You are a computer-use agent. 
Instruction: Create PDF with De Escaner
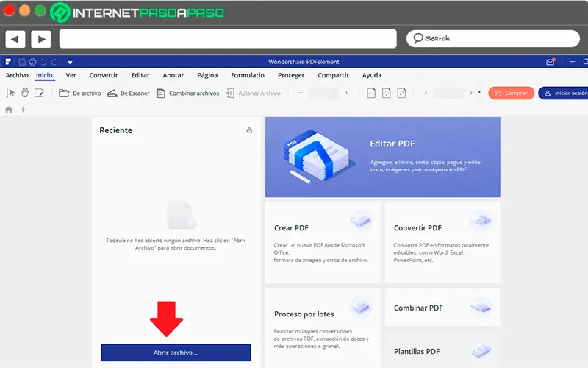coord(128,93)
